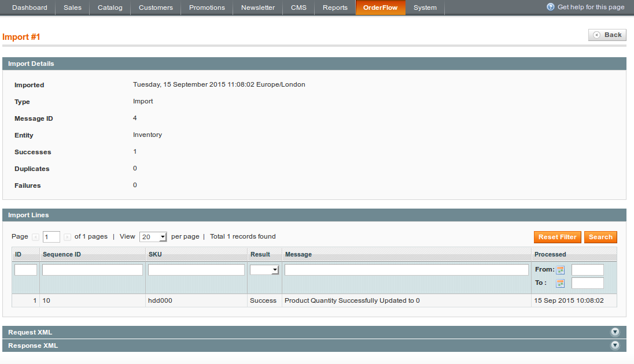Click the Get help question mark icon
This screenshot has width=634, height=364.
(550, 7)
